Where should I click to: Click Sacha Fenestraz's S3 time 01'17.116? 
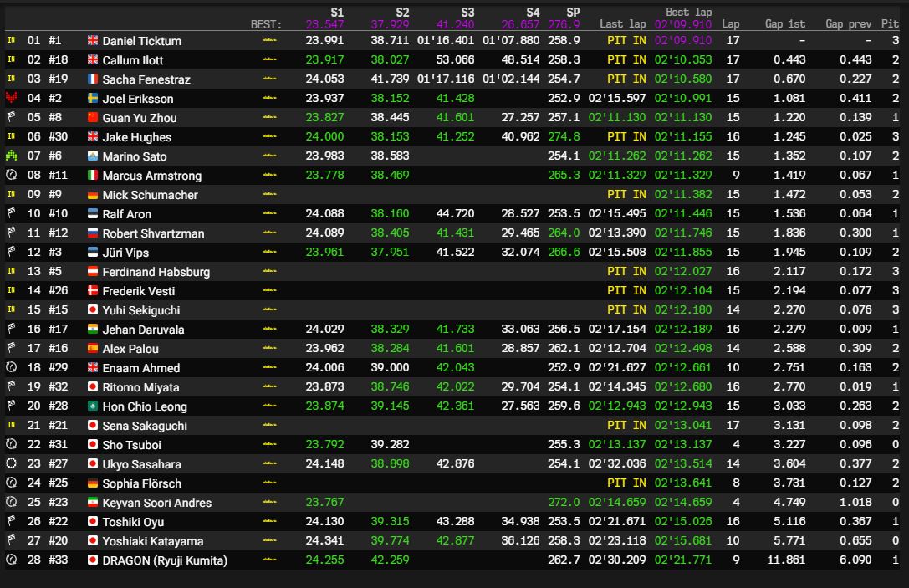pos(446,79)
